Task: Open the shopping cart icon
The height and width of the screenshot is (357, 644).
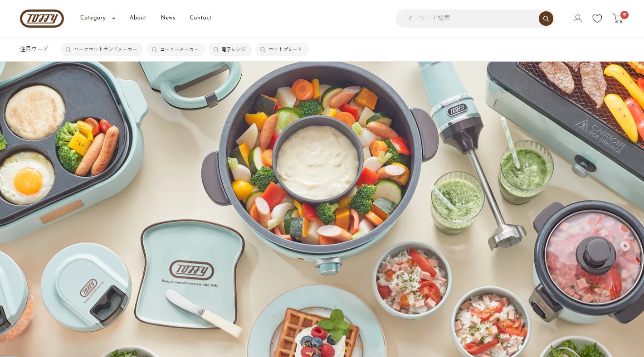Action: (617, 19)
